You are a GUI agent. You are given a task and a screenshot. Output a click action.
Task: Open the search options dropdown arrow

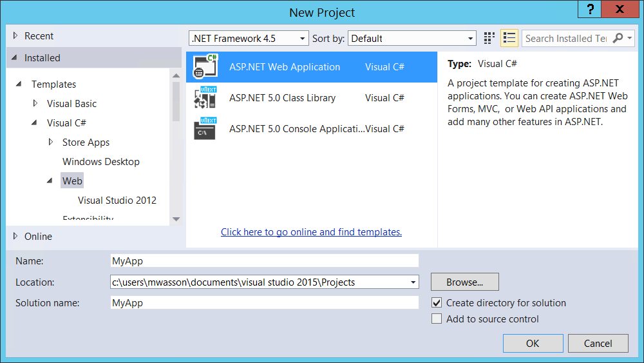click(630, 38)
